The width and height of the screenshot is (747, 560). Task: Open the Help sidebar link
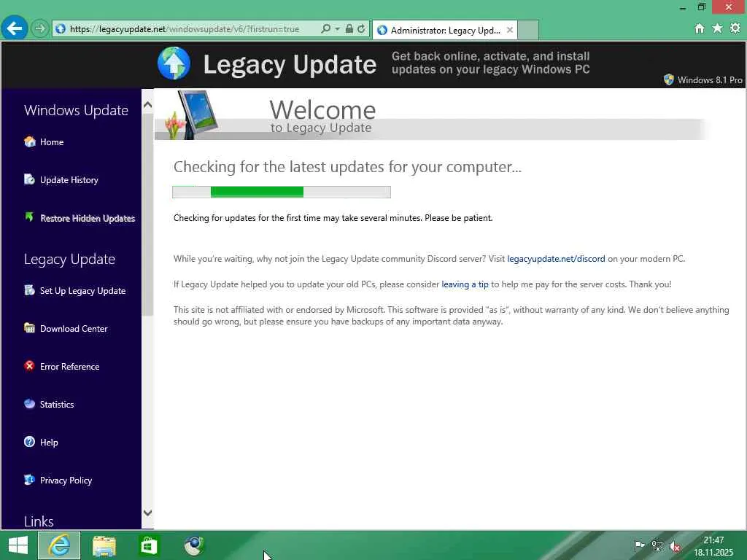(x=49, y=443)
